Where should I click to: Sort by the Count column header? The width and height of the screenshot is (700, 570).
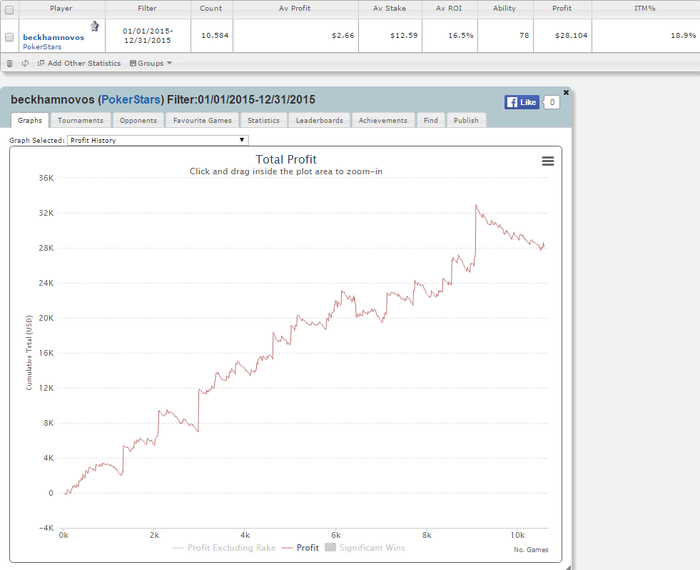(211, 8)
